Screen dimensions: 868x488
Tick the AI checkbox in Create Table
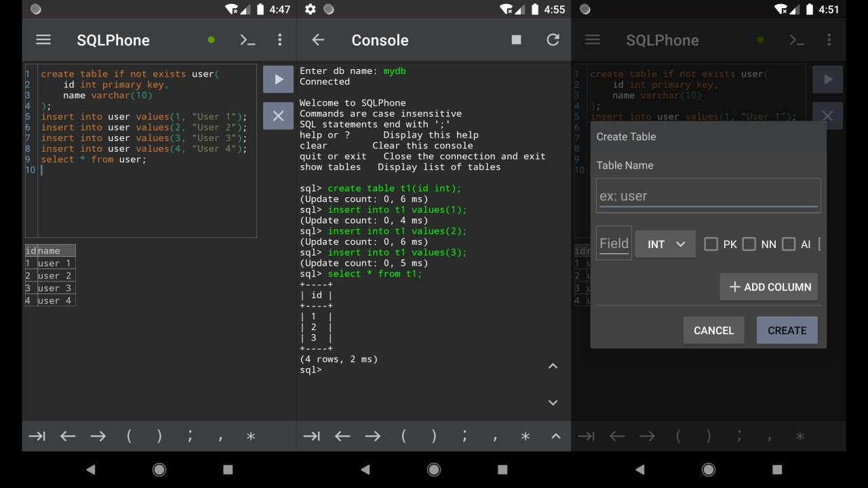pyautogui.click(x=788, y=244)
